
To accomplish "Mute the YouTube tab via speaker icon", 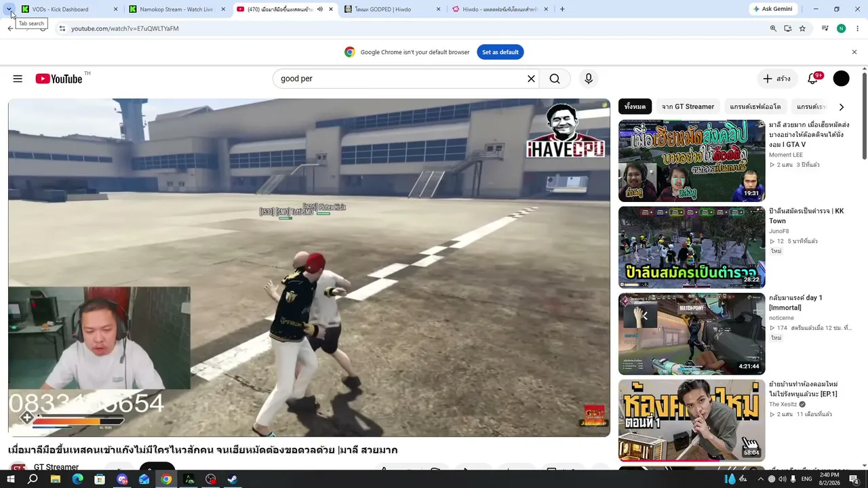I will coord(320,9).
